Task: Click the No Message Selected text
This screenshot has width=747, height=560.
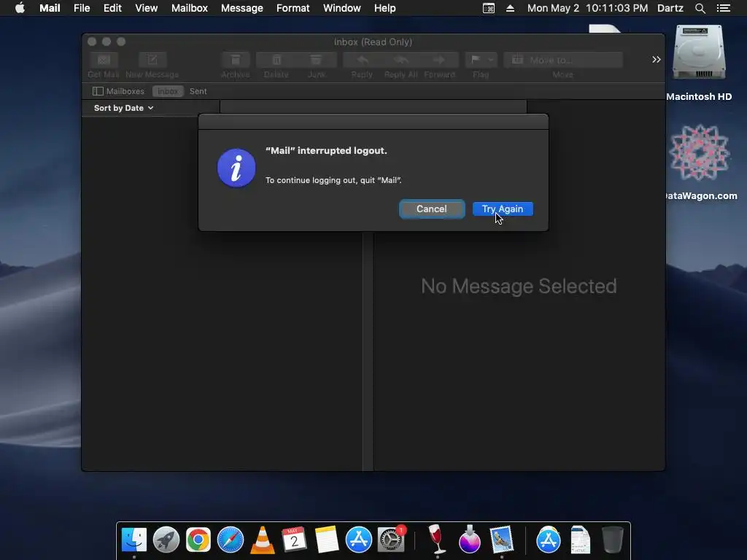Action: click(x=519, y=286)
